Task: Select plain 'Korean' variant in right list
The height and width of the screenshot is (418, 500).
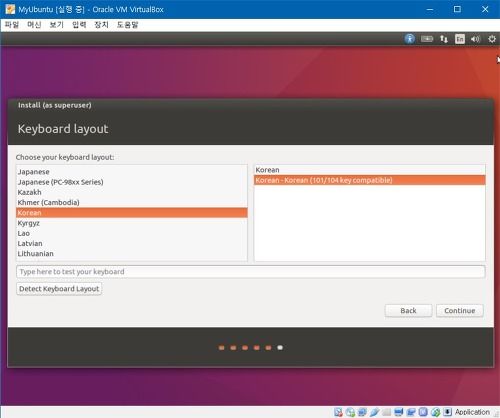Action: tap(370, 170)
